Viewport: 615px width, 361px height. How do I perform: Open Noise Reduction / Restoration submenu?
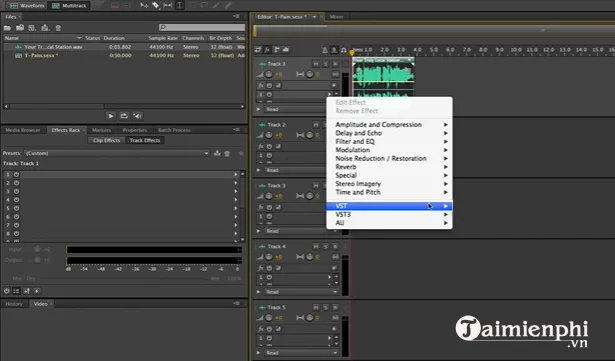[389, 159]
